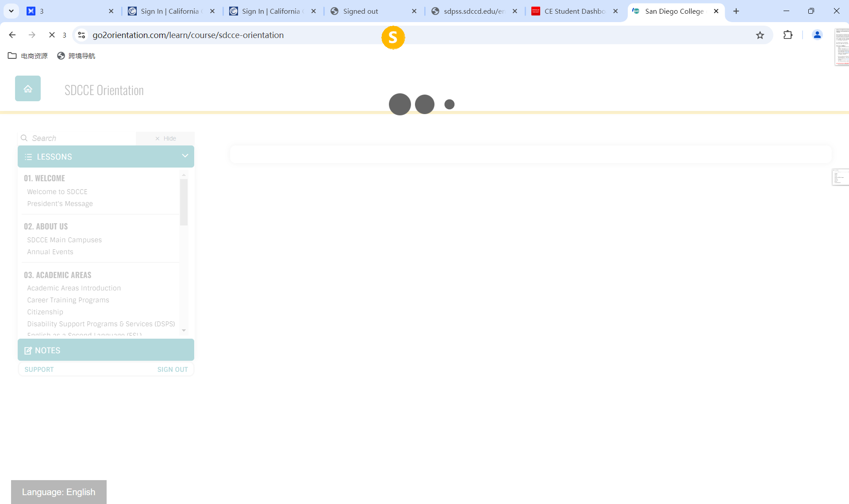The height and width of the screenshot is (504, 849).
Task: Open the tab search dropdown arrow
Action: pos(11,11)
